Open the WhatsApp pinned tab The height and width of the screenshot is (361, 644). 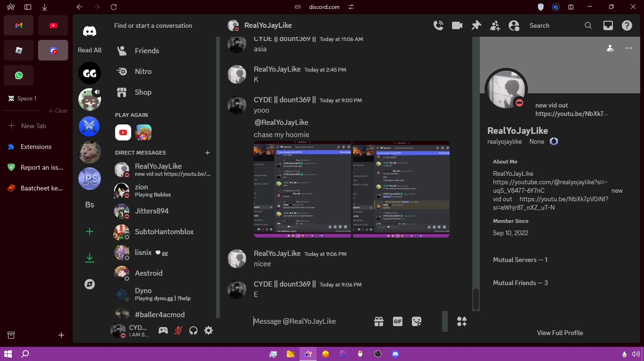[19, 75]
